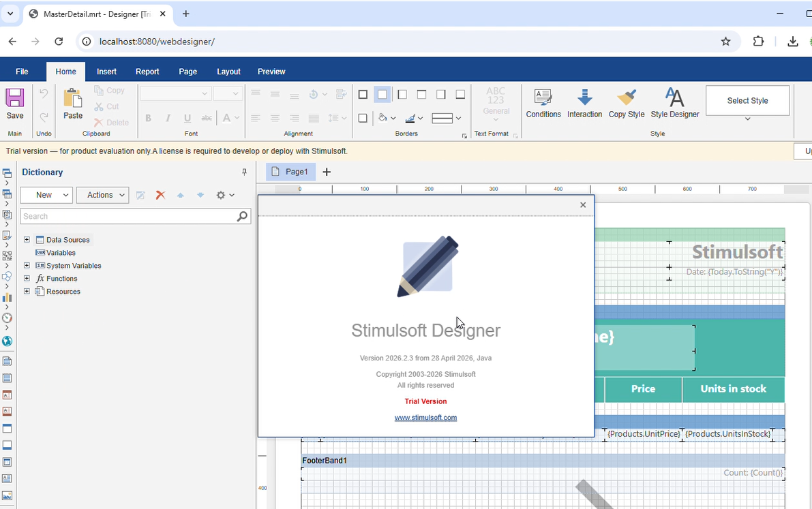Open the font name combo box
The height and width of the screenshot is (509, 812).
(x=175, y=94)
